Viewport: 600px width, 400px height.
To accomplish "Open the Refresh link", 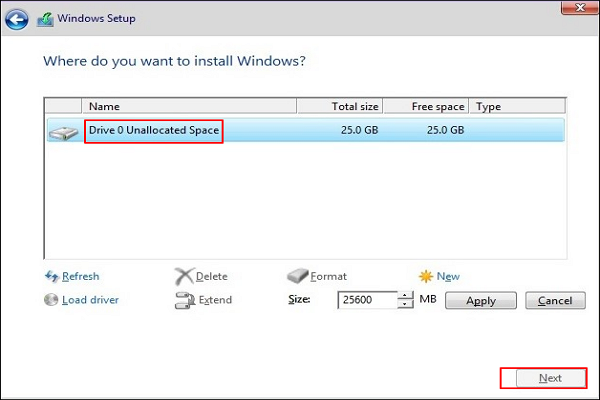I will pyautogui.click(x=80, y=276).
